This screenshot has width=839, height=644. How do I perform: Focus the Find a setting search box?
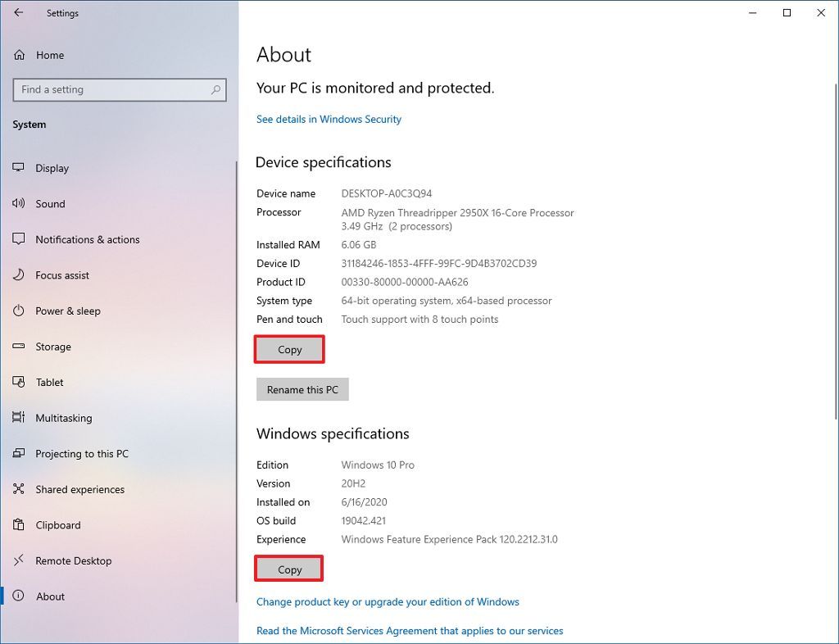click(111, 89)
